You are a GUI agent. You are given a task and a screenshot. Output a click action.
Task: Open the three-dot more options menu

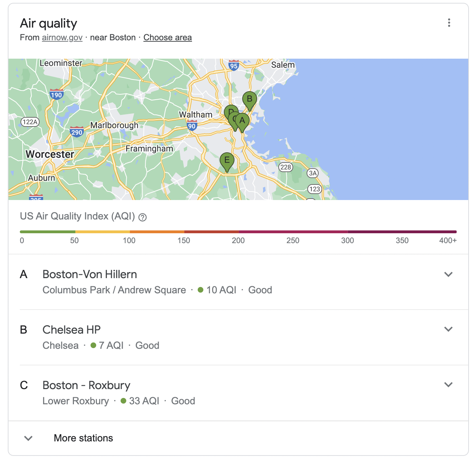click(x=449, y=23)
